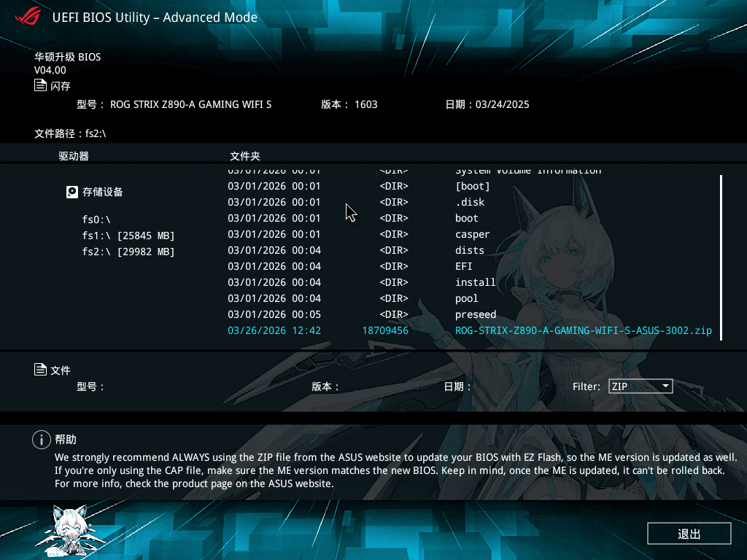Click the date value 03/24/2025
Image resolution: width=747 pixels, height=560 pixels.
502,104
